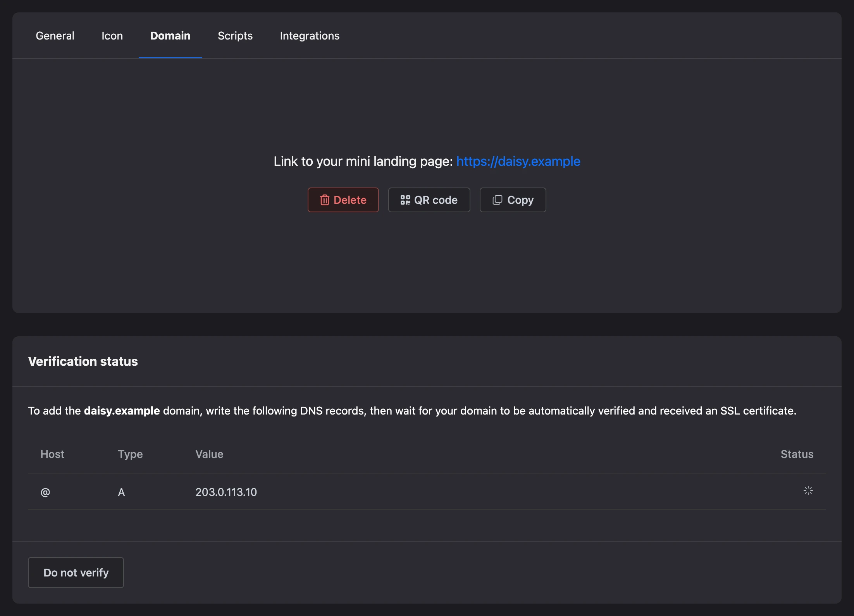Select the 203.0.113.10 value cell
This screenshot has height=616, width=854.
tap(226, 492)
